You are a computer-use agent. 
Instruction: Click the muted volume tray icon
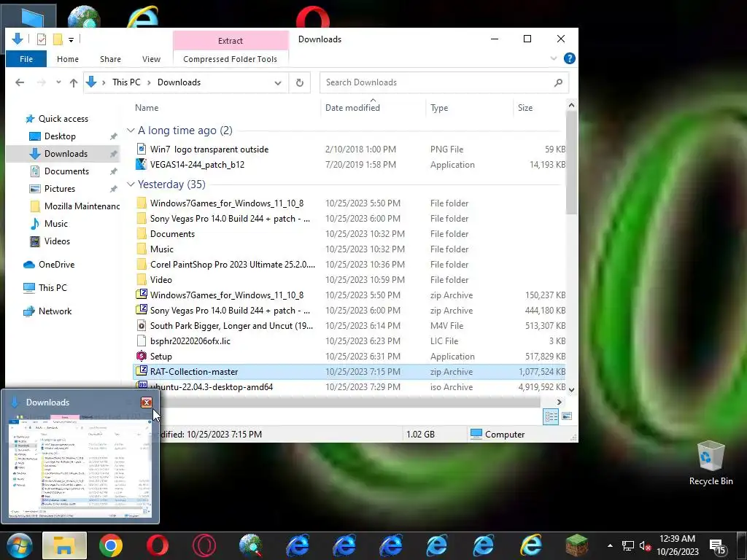click(645, 546)
